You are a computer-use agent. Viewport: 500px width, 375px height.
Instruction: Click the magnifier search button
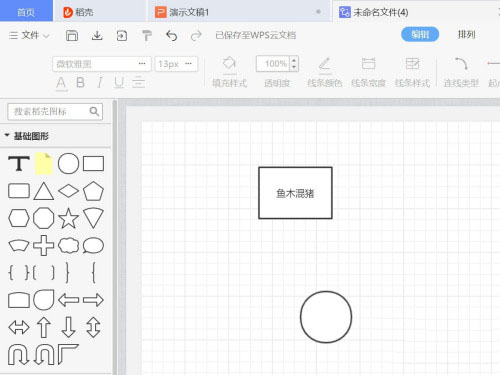[94, 111]
